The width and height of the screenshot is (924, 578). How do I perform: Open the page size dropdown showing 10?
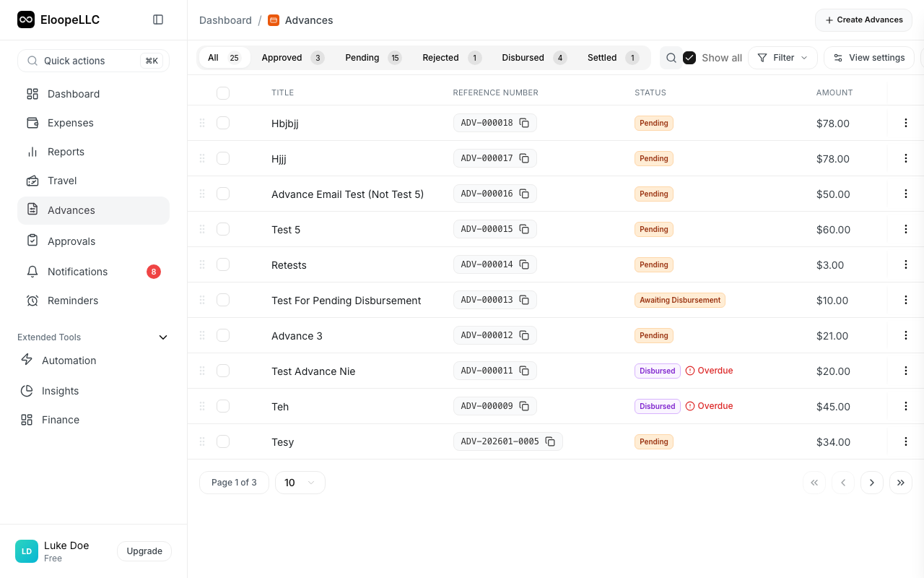tap(300, 482)
